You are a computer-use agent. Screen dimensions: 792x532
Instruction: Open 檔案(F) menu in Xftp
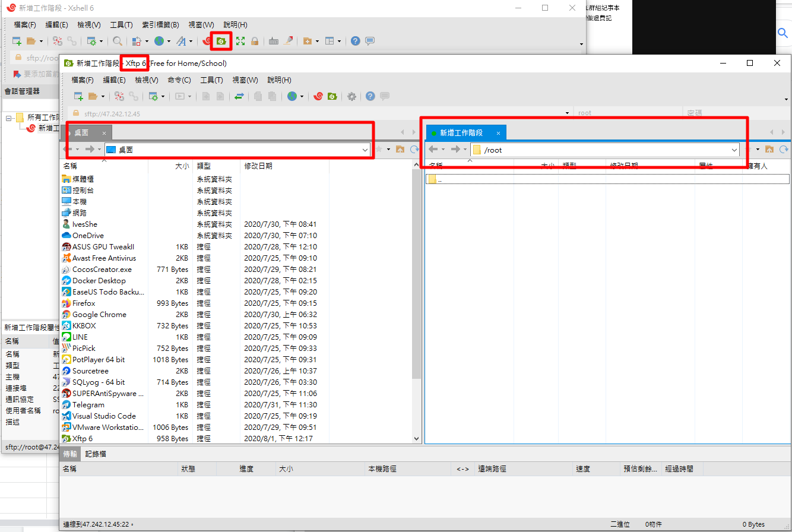click(x=83, y=80)
